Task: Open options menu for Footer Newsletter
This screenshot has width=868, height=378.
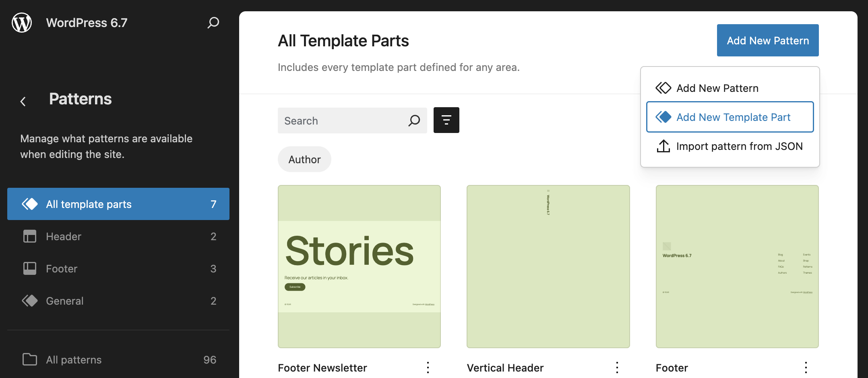Action: coord(428,368)
